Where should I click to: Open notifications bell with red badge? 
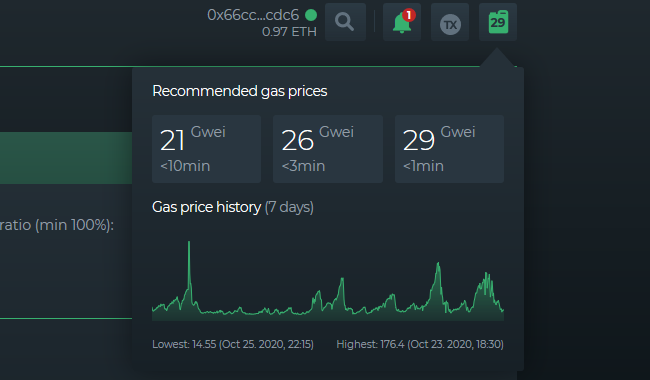tap(402, 22)
